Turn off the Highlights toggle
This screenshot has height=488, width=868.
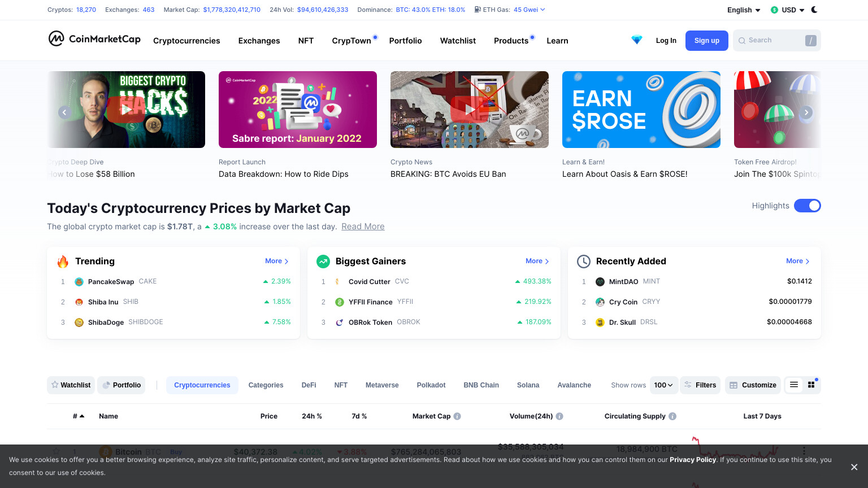click(808, 206)
